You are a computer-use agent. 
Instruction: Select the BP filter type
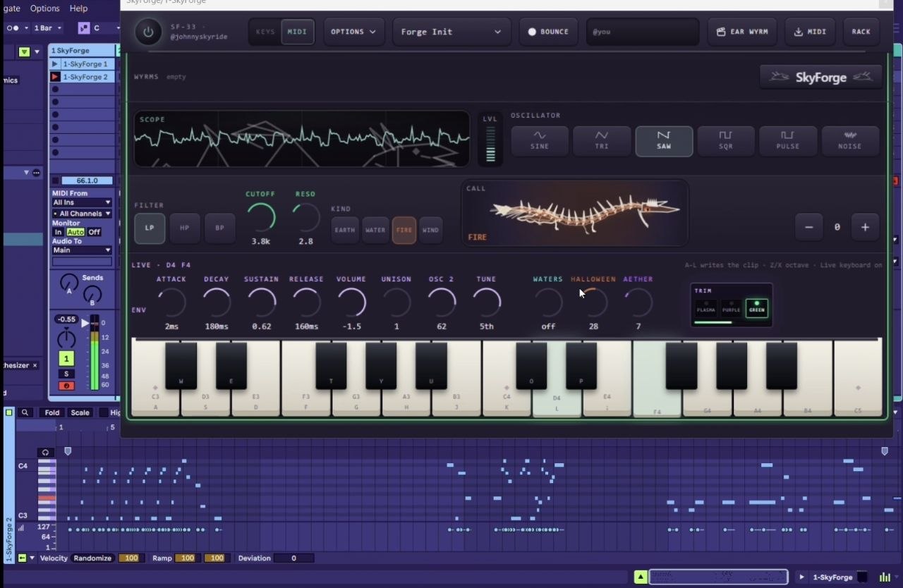(220, 228)
